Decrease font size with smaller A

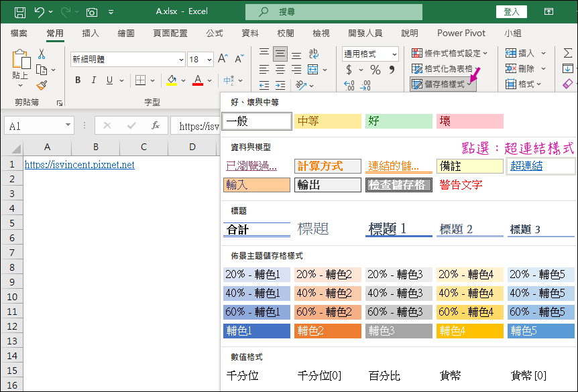coord(239,58)
